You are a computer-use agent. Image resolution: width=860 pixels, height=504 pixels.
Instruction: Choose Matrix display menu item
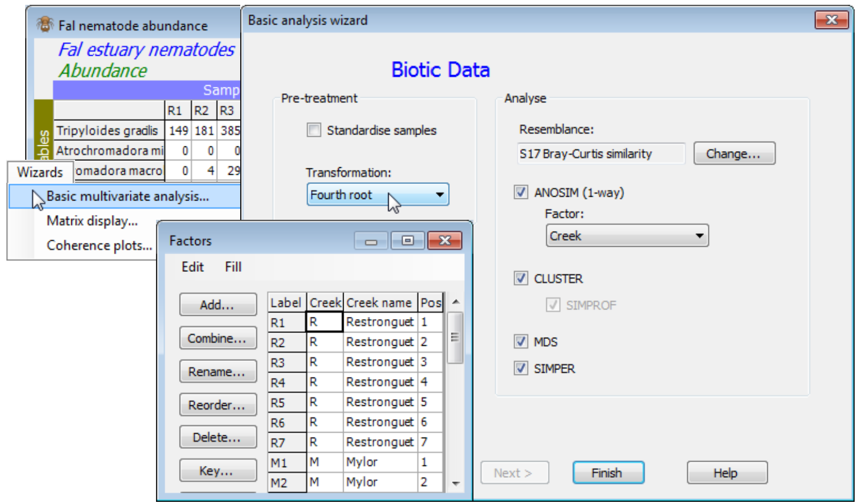[x=92, y=221]
